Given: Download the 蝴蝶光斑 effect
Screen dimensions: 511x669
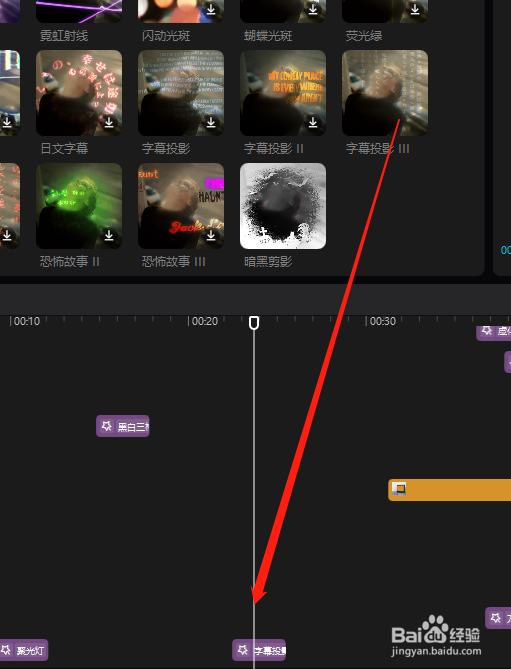Looking at the screenshot, I should 313,10.
